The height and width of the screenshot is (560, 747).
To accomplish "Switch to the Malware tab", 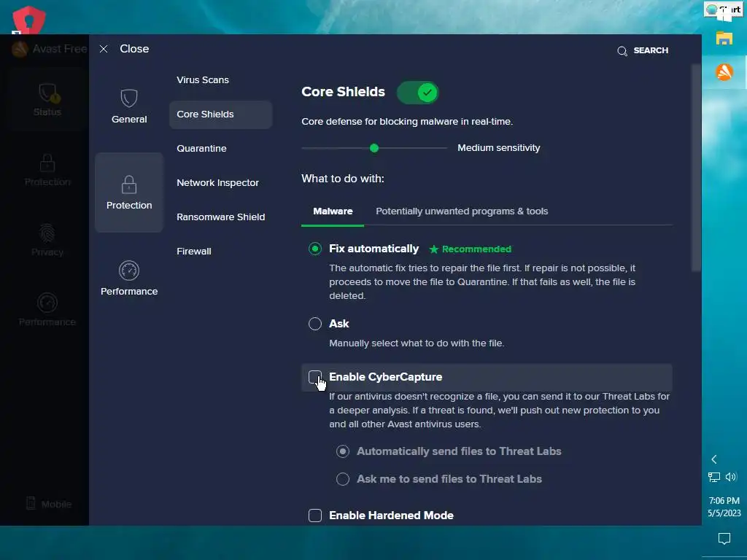I will 333,211.
